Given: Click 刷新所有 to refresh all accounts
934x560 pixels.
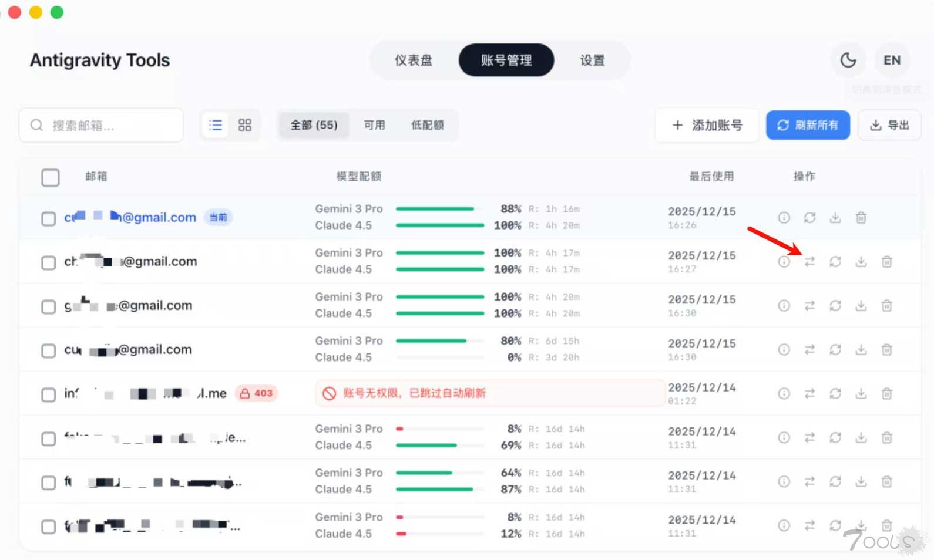Looking at the screenshot, I should pyautogui.click(x=808, y=125).
